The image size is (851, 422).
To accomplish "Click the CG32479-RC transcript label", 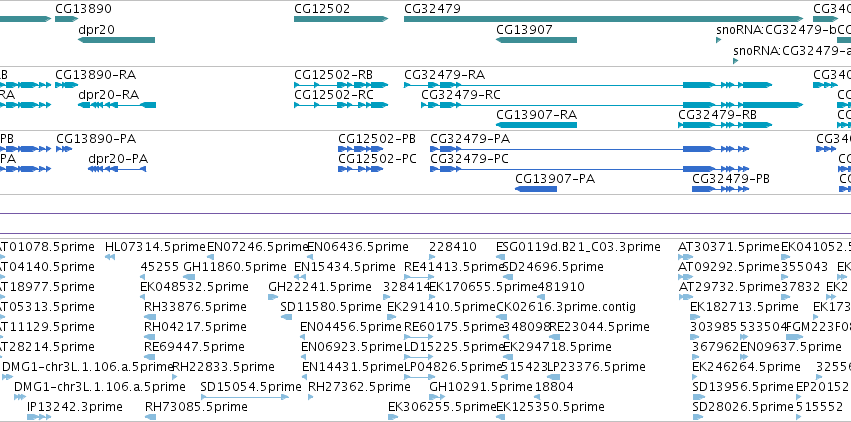I will (461, 95).
